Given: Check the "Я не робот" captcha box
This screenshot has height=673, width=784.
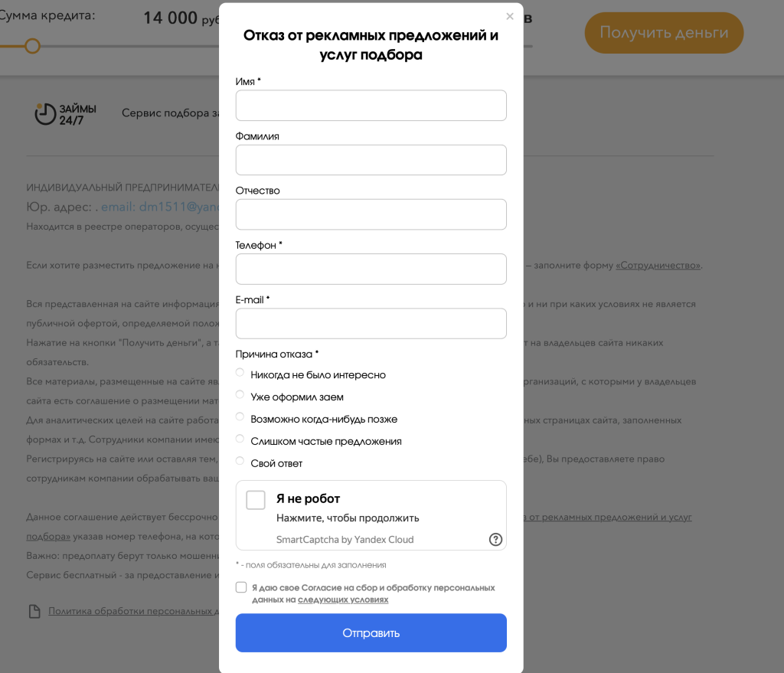Looking at the screenshot, I should tap(256, 500).
